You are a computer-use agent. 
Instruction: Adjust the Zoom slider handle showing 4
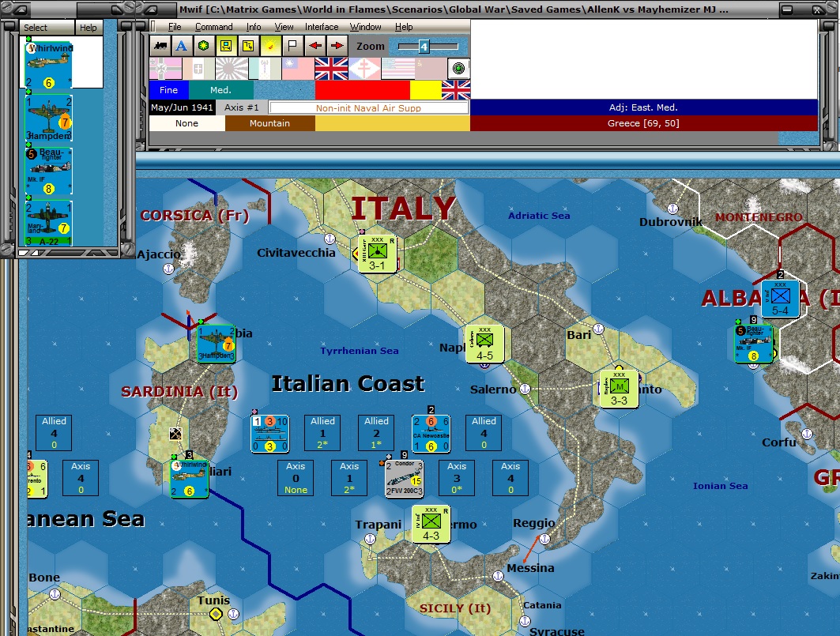tap(424, 47)
